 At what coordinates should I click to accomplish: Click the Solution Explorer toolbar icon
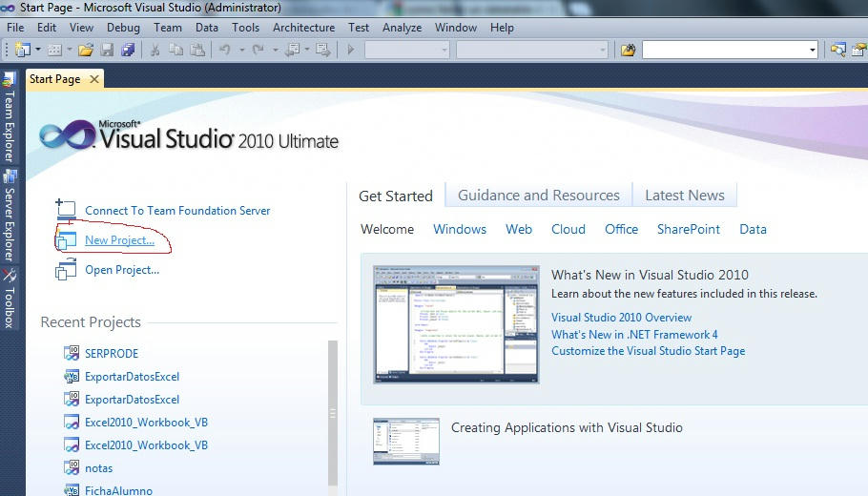pos(838,51)
